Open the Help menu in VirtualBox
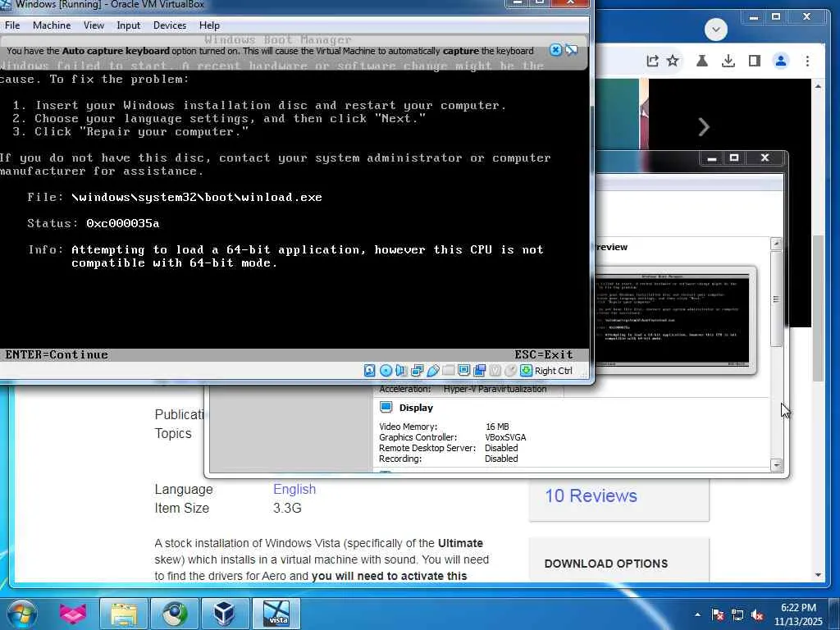Viewport: 840px width, 630px height. point(209,25)
